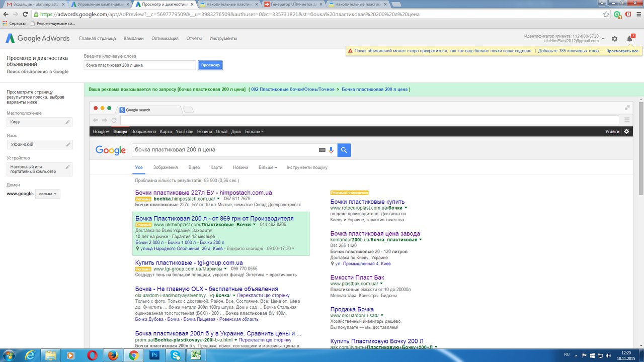
Task: Click the Chrome address bar
Action: tap(317, 14)
